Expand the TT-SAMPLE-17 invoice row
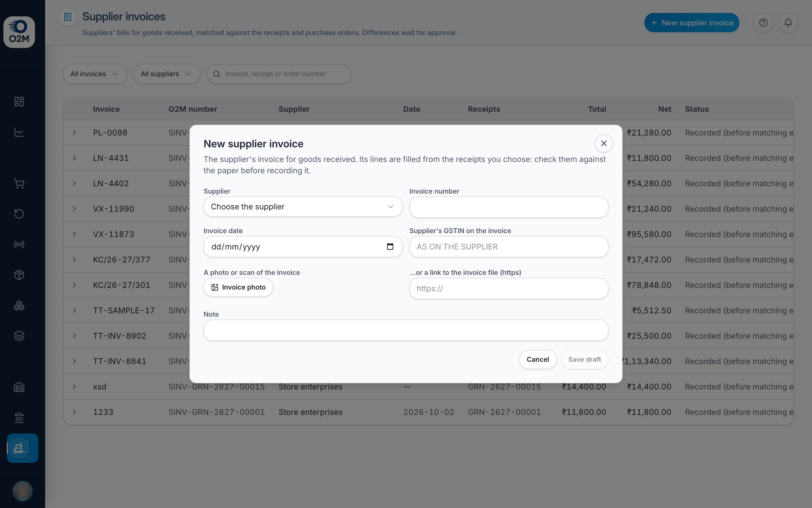This screenshot has height=508, width=812. [x=74, y=311]
